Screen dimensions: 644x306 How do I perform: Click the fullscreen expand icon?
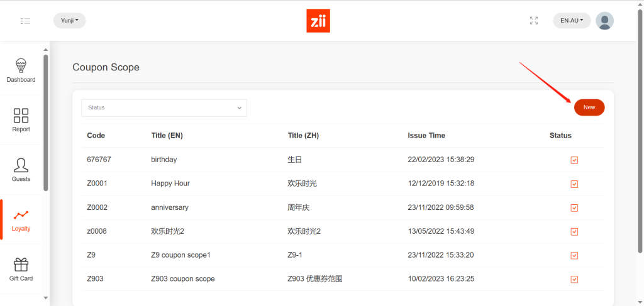tap(534, 21)
